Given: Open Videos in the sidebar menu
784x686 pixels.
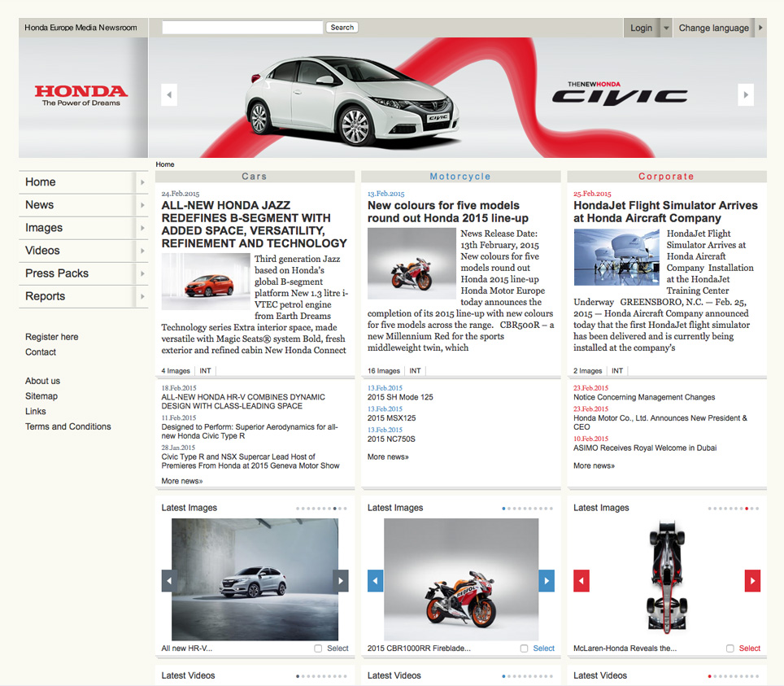Looking at the screenshot, I should click(x=42, y=251).
